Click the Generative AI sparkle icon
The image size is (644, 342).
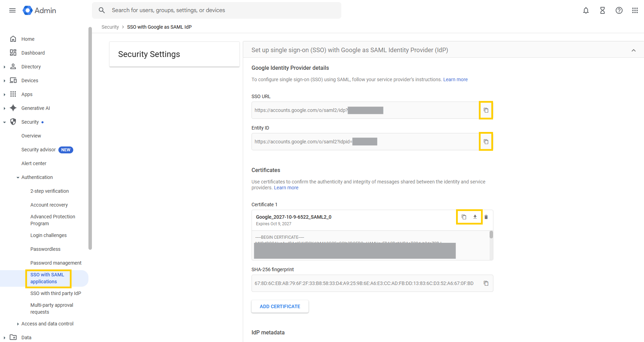tap(13, 108)
